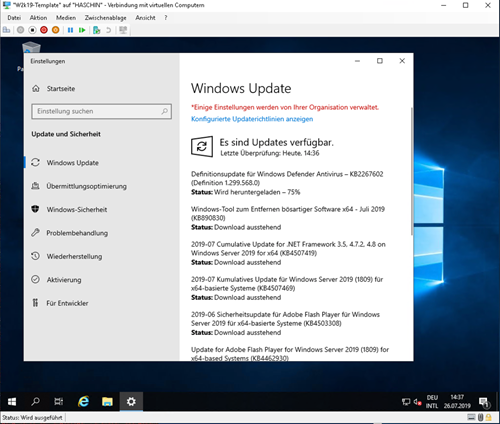This screenshot has height=424, width=500.
Task: Click the 2019-07 Cumulative Update for .NET Framework entry
Action: point(288,249)
